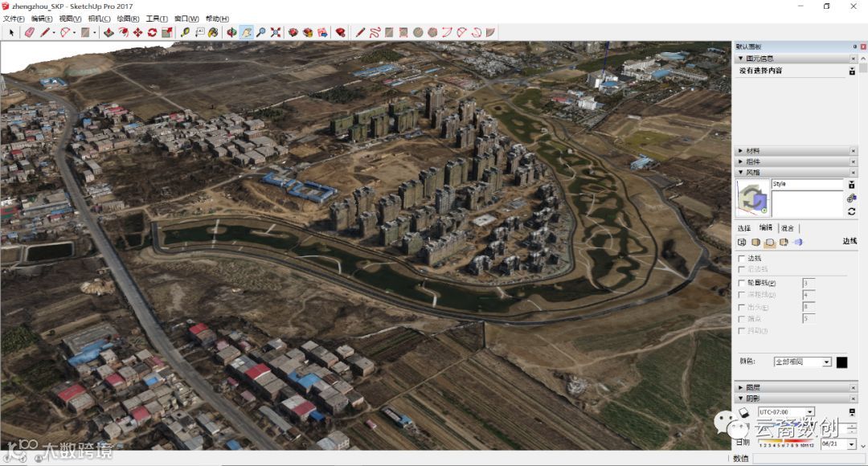Choose the Circle drawing tool

[x=418, y=33]
